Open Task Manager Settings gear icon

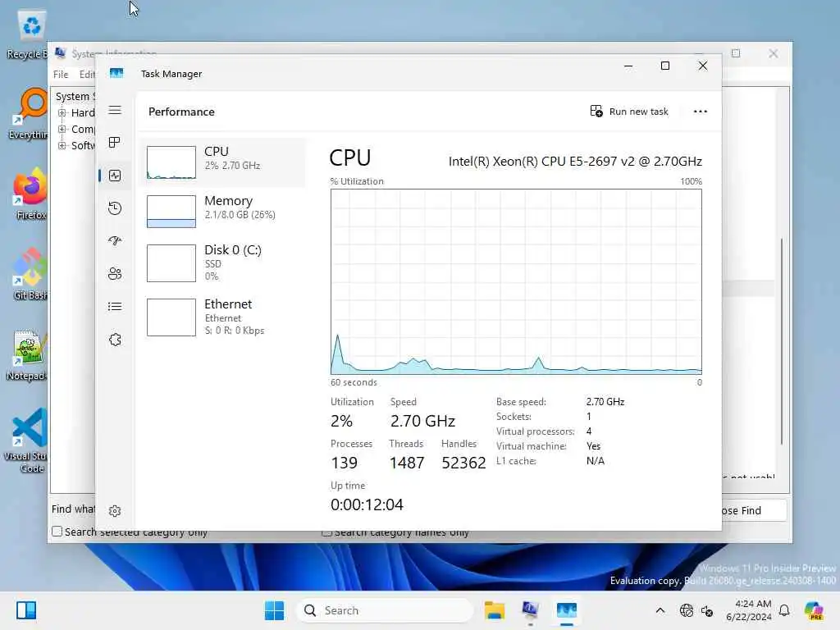(115, 510)
